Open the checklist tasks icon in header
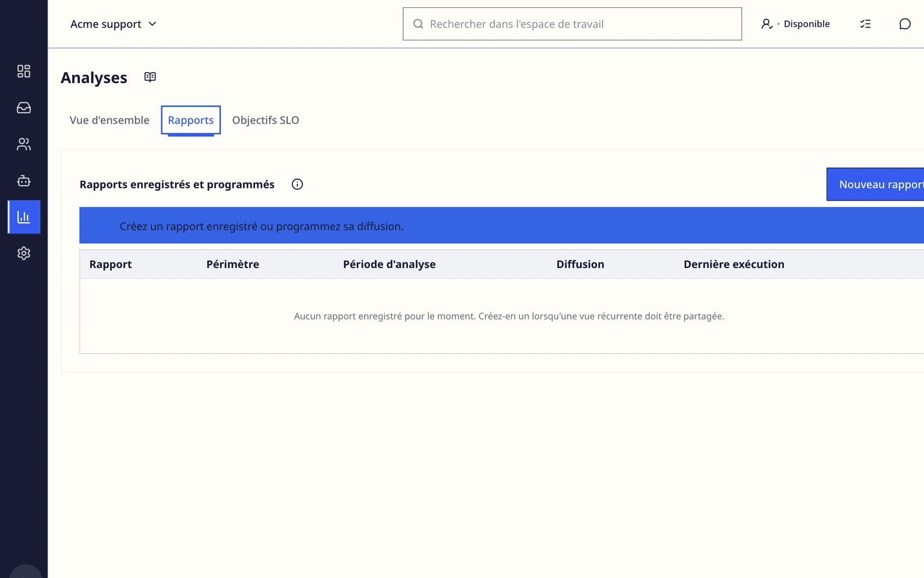Image resolution: width=924 pixels, height=578 pixels. coord(865,24)
